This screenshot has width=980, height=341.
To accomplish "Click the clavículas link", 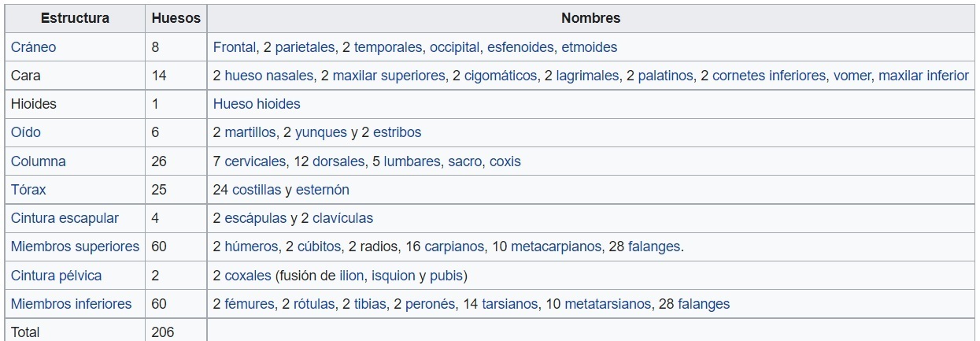I will point(342,218).
